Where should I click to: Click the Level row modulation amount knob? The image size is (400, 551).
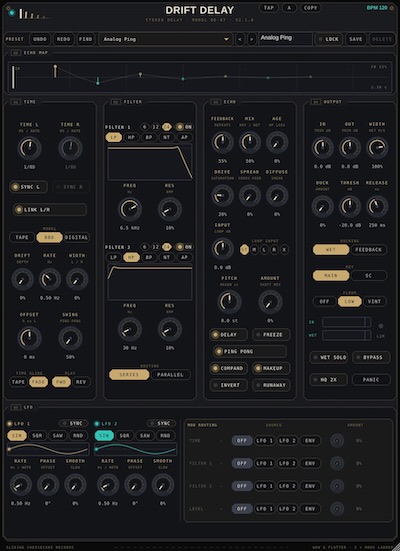click(337, 509)
